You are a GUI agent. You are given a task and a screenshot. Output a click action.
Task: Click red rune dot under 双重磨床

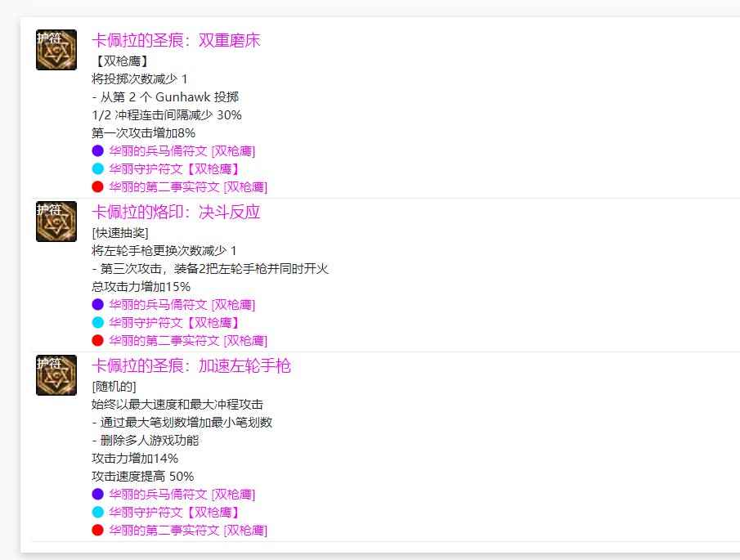coord(97,187)
